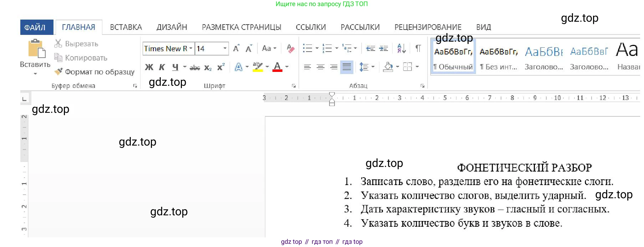Decrease font size with small A icon
Screen dimensions: 644x247
pos(249,48)
